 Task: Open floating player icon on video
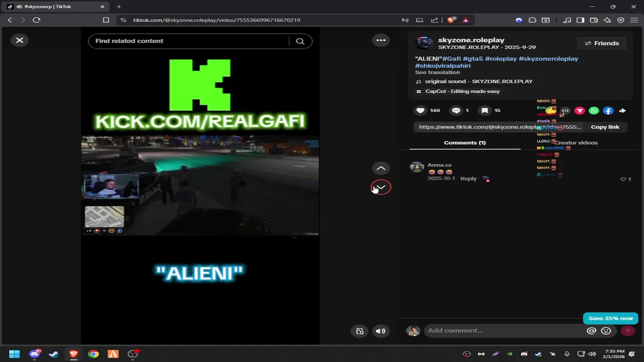360,331
